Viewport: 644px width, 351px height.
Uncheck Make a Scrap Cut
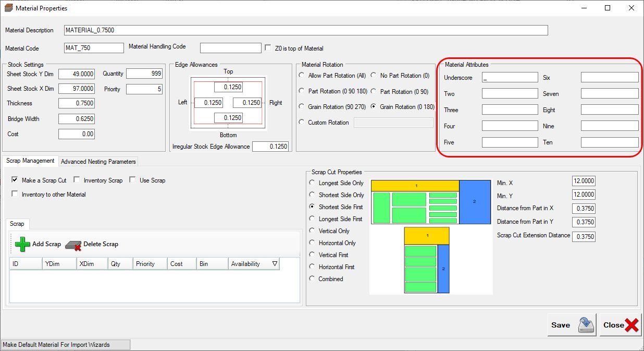pos(15,180)
